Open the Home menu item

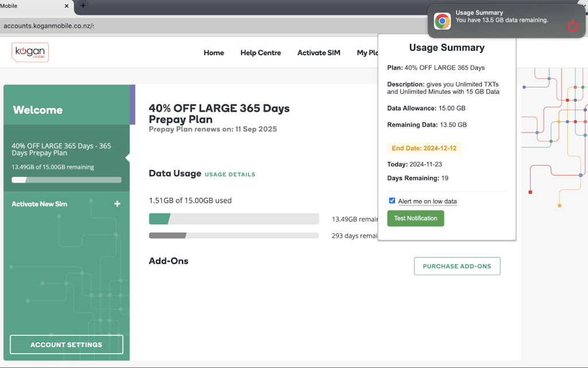pyautogui.click(x=214, y=53)
